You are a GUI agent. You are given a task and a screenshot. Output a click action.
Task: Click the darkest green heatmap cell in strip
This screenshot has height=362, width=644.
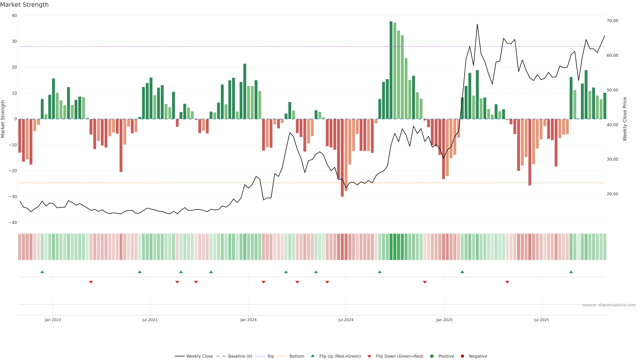391,247
